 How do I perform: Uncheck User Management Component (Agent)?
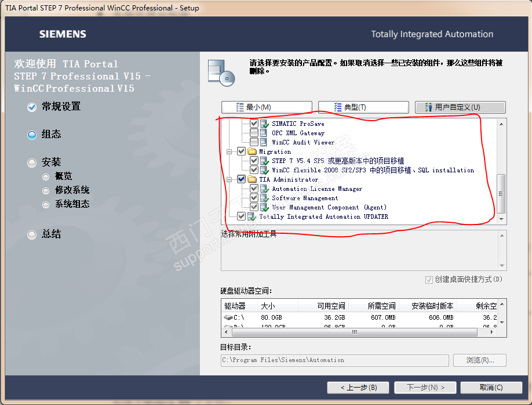point(254,207)
